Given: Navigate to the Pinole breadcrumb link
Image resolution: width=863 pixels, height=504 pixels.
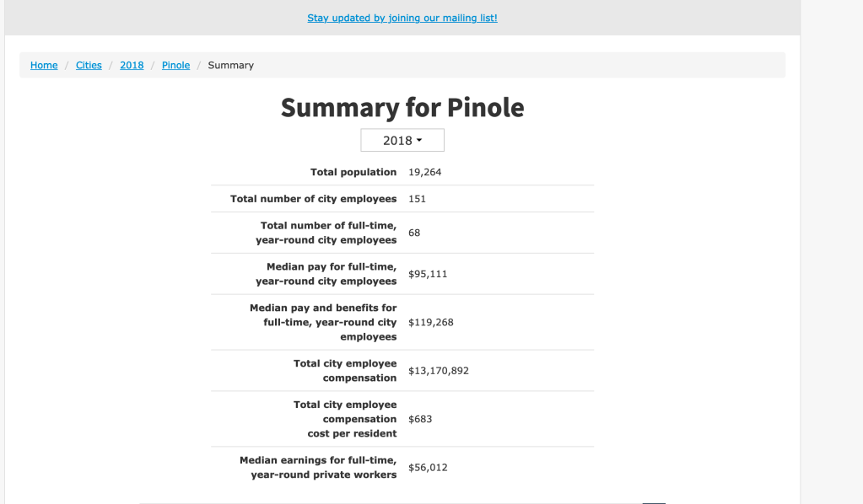Looking at the screenshot, I should (175, 65).
